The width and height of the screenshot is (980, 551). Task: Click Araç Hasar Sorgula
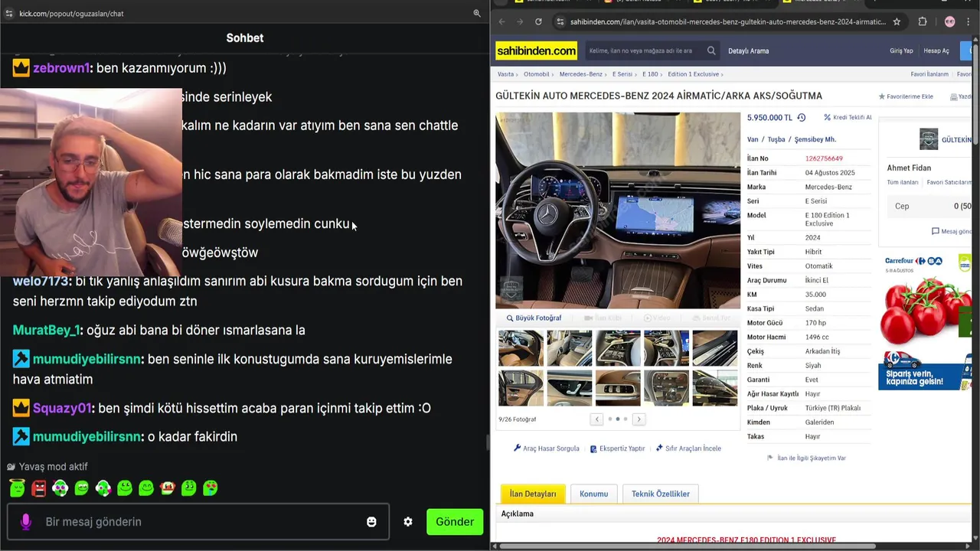pos(547,448)
